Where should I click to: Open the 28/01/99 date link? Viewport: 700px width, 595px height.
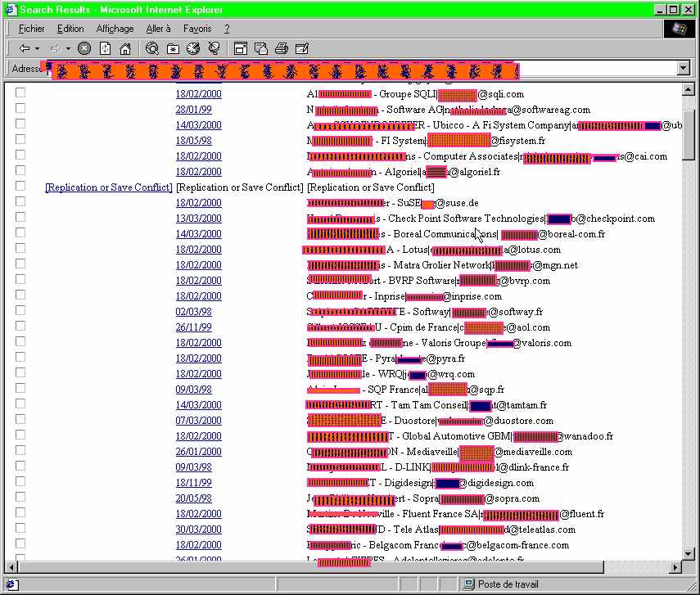click(193, 110)
